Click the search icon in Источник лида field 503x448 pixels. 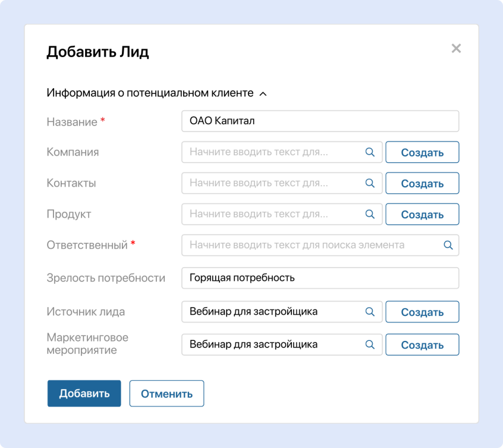click(x=370, y=312)
